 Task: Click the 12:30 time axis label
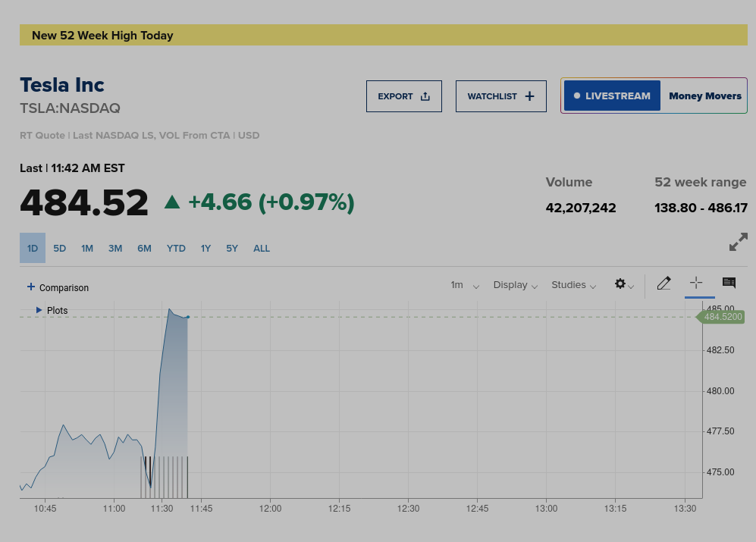coord(409,509)
